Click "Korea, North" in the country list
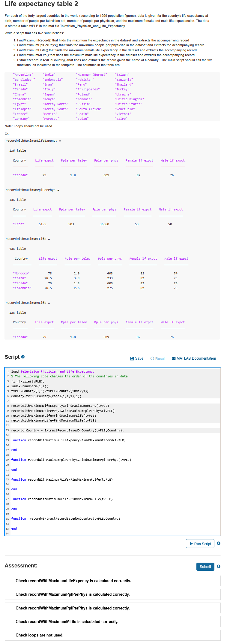Viewport: 227px width, 644px height. 55,104
